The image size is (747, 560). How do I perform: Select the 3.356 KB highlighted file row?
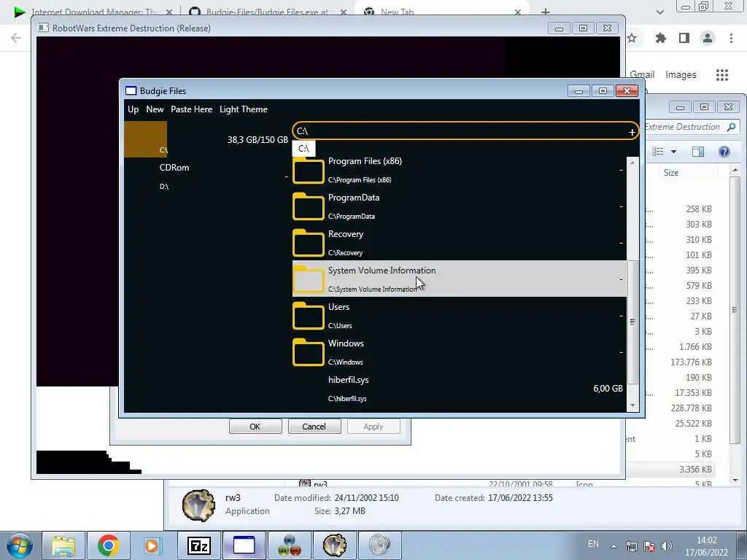point(671,469)
